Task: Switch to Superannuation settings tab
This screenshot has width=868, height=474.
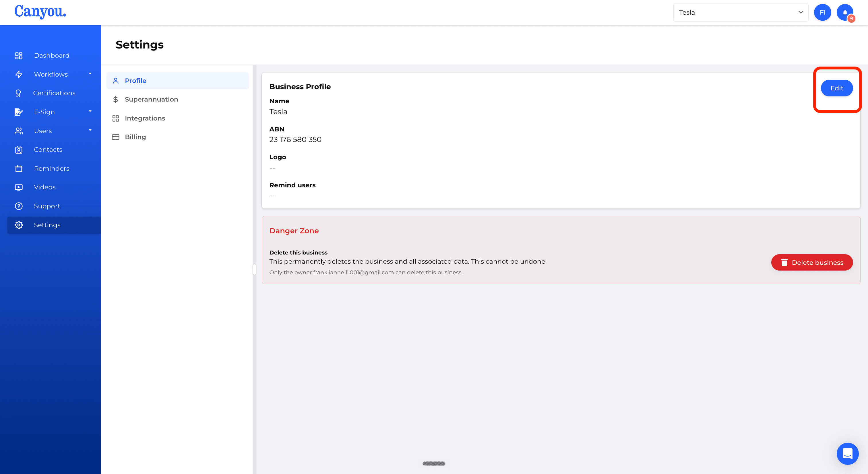Action: point(178,99)
